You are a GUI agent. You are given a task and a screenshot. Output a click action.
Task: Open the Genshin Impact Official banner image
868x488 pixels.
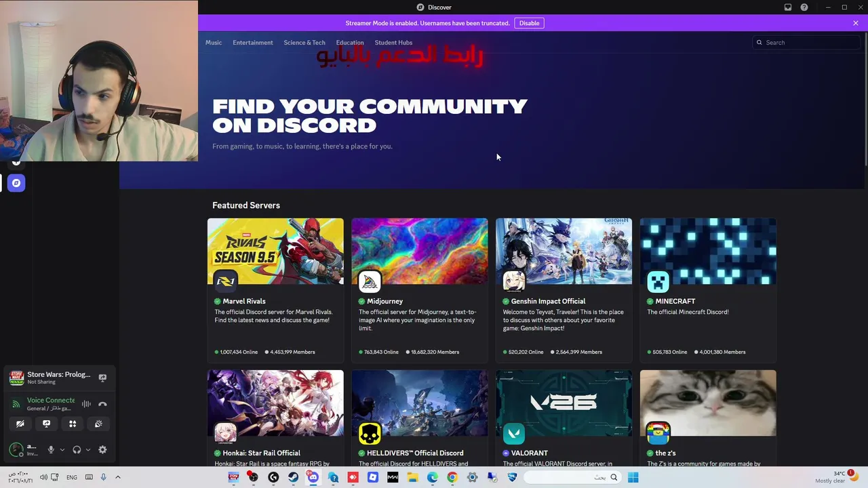click(x=564, y=251)
